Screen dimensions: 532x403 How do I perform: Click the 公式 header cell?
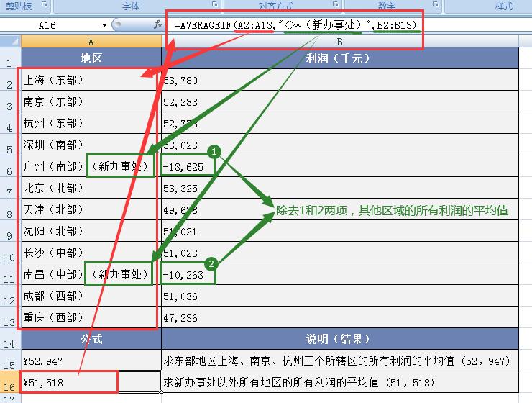[x=91, y=339]
